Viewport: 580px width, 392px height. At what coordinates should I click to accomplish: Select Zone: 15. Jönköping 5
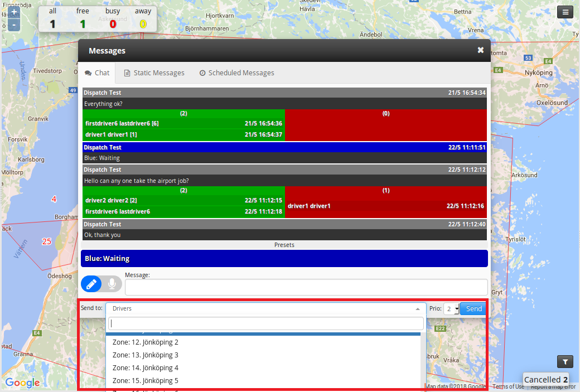[263, 380]
